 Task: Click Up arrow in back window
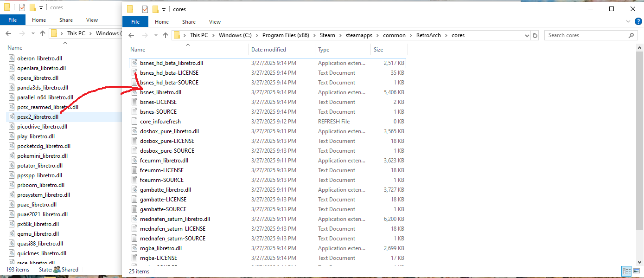point(43,33)
